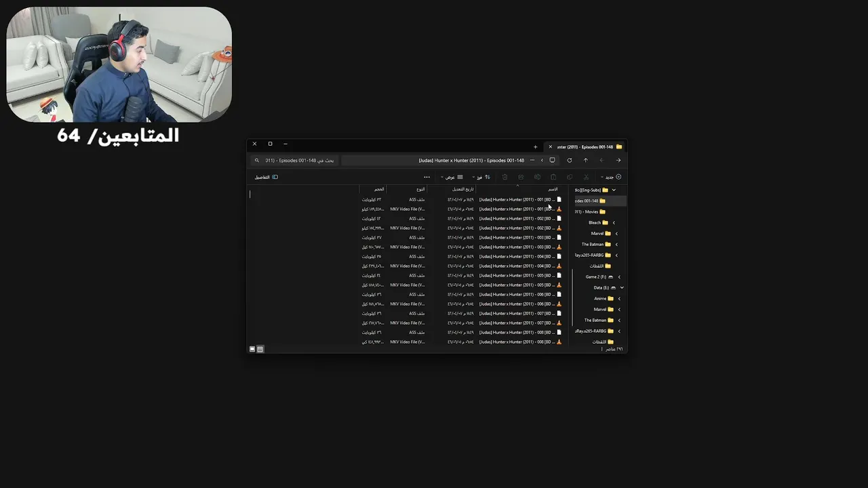868x488 pixels.
Task: Open the فرز Sort dropdown
Action: pyautogui.click(x=481, y=177)
